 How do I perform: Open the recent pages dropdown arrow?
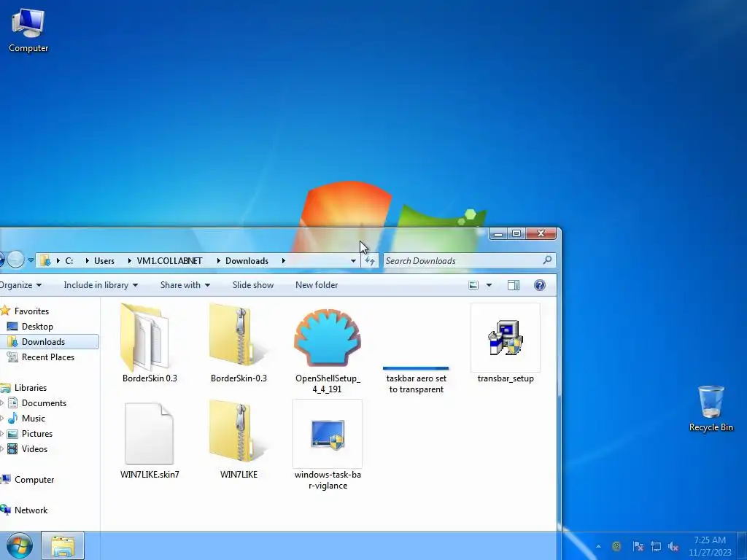pyautogui.click(x=31, y=260)
